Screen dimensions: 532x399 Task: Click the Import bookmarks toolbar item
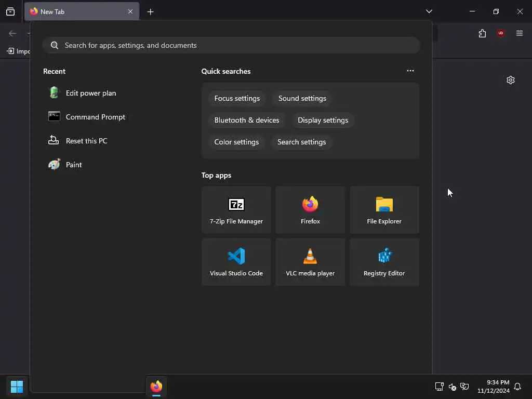point(18,51)
